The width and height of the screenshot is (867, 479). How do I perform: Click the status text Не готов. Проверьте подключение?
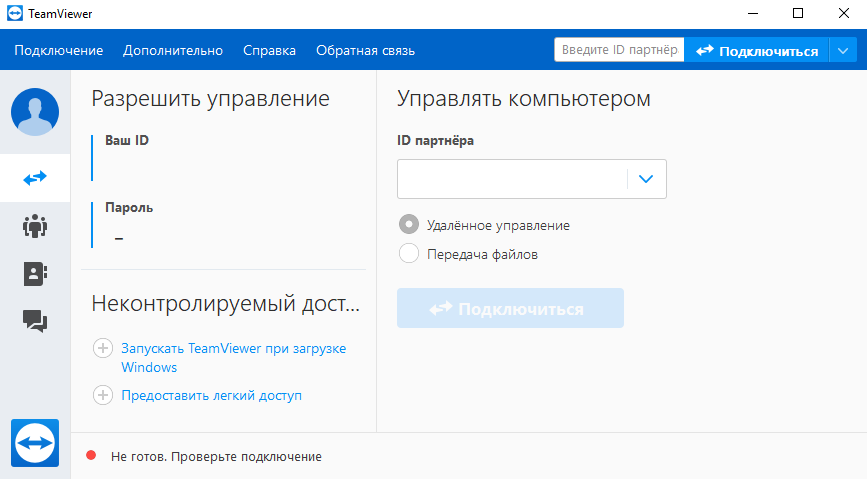(216, 456)
